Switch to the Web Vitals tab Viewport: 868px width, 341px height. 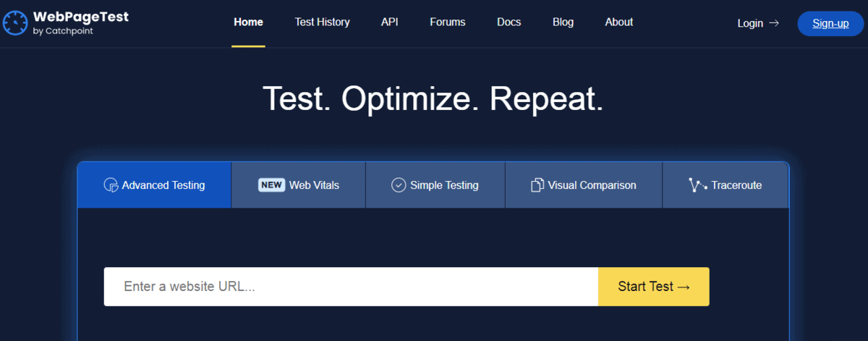299,185
